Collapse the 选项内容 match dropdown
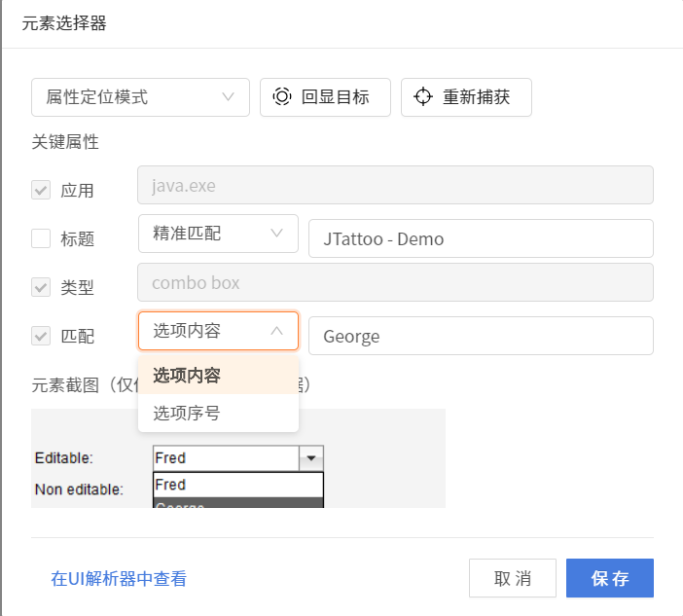The width and height of the screenshot is (683, 616). [x=218, y=331]
